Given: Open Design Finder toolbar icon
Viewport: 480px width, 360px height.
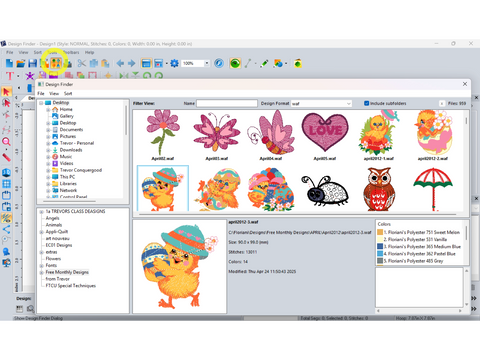Looking at the screenshot, I should [55, 63].
